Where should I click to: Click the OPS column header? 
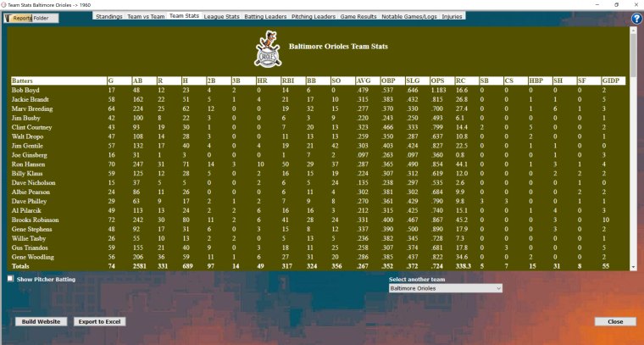tap(441, 81)
